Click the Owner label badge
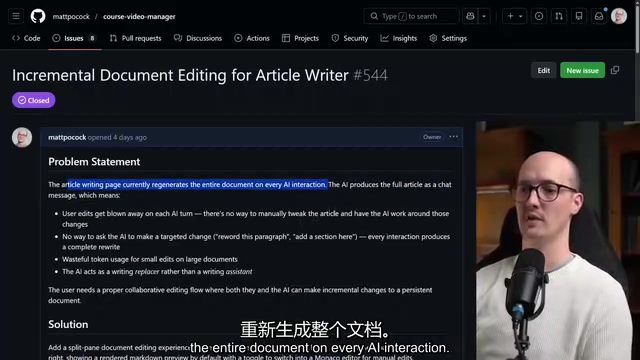 432,137
